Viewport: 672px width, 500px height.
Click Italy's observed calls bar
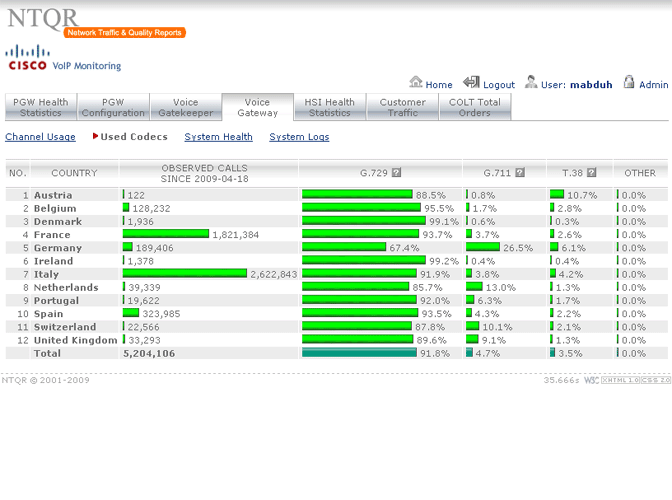click(x=184, y=274)
